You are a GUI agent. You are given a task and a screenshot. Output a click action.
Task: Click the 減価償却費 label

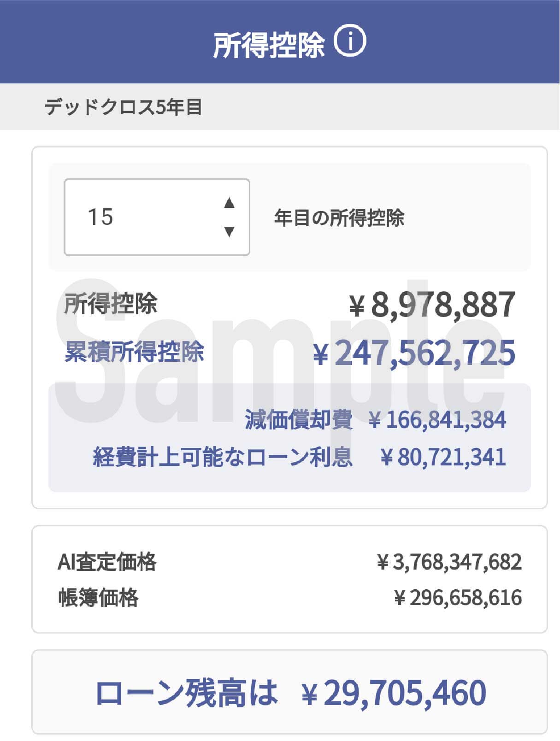click(x=298, y=420)
